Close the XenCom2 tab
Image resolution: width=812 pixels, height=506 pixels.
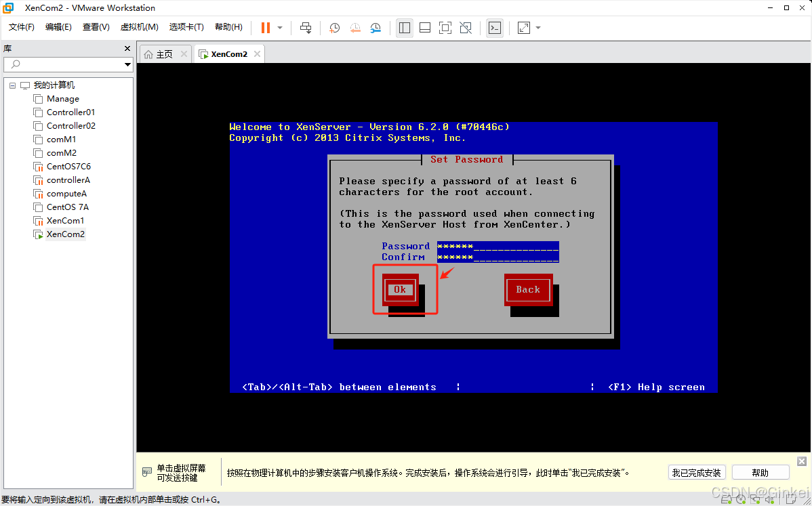point(257,54)
